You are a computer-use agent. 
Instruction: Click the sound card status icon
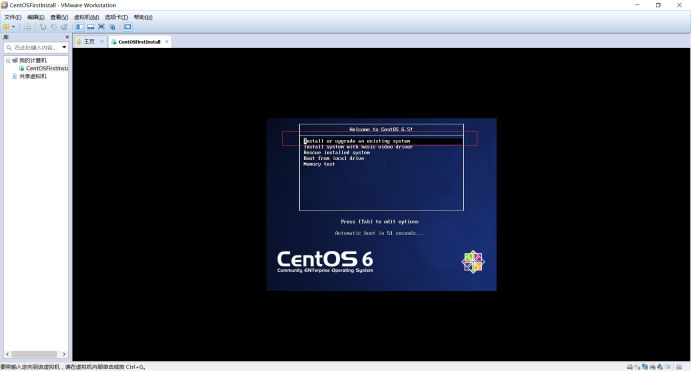coord(660,367)
